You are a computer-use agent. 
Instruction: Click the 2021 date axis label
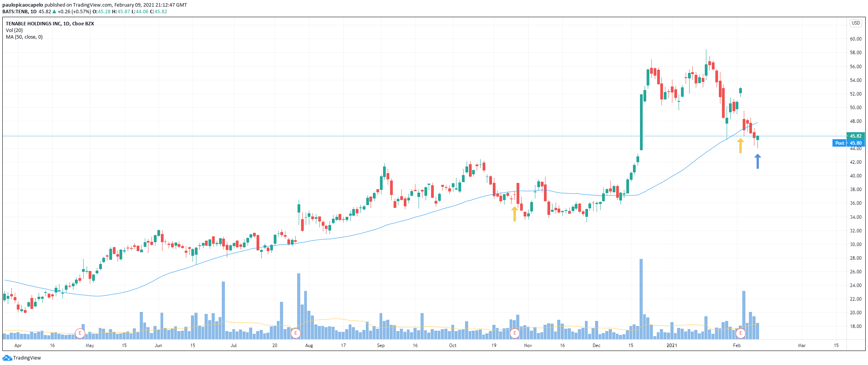tap(672, 346)
